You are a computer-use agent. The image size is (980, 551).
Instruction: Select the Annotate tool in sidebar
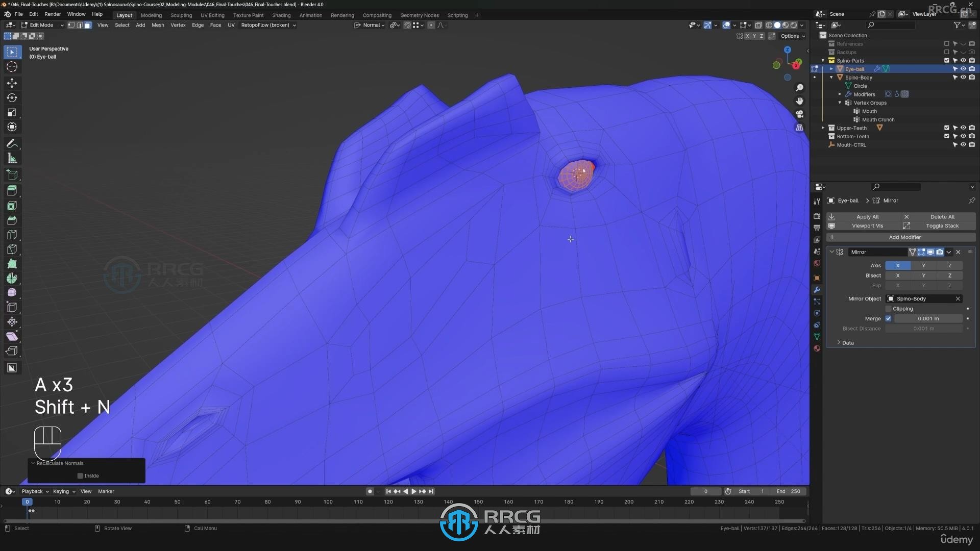(x=11, y=143)
